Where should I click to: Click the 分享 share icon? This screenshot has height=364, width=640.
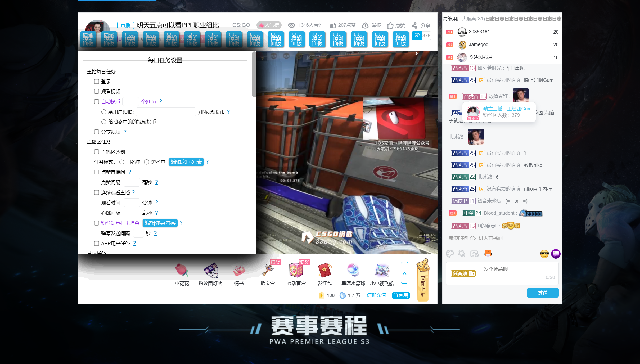tap(414, 25)
